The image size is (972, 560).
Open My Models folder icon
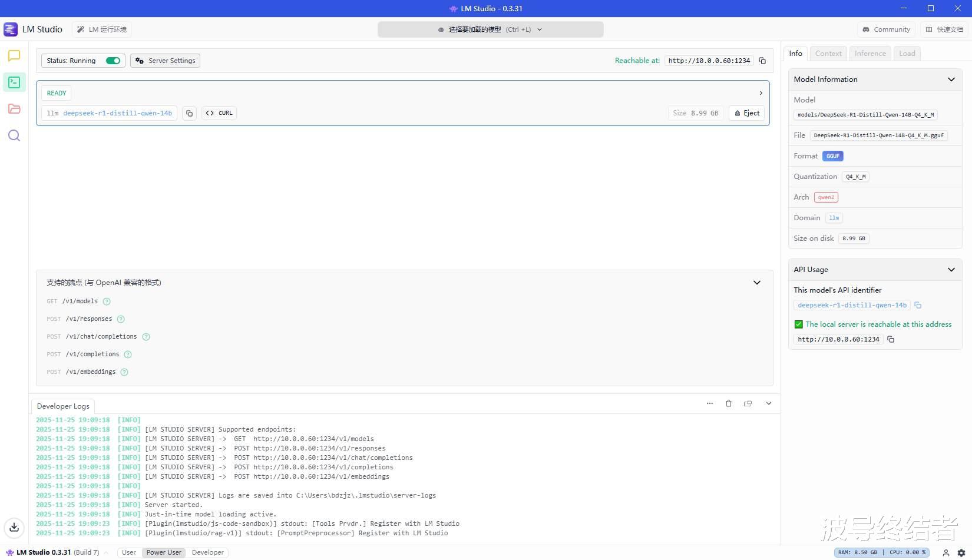coord(14,109)
